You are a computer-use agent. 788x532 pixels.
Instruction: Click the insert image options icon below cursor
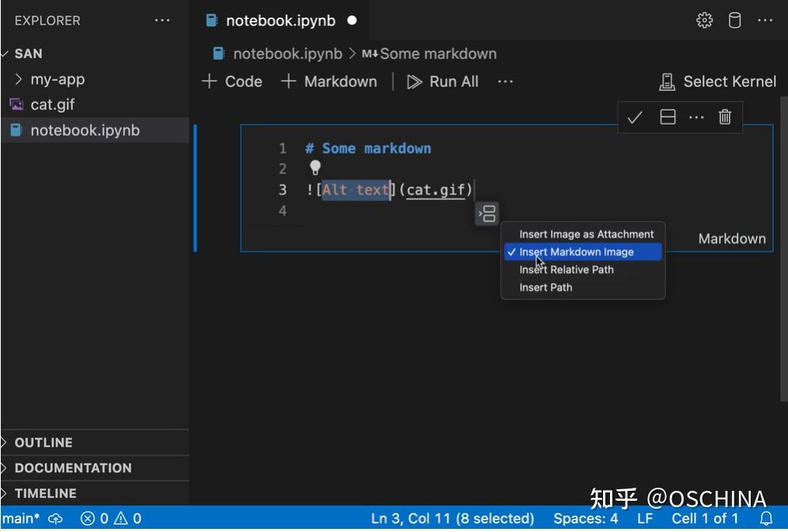(486, 213)
